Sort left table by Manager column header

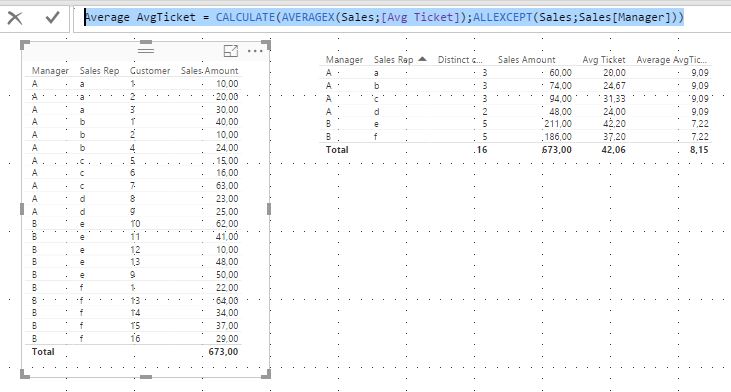pyautogui.click(x=50, y=71)
